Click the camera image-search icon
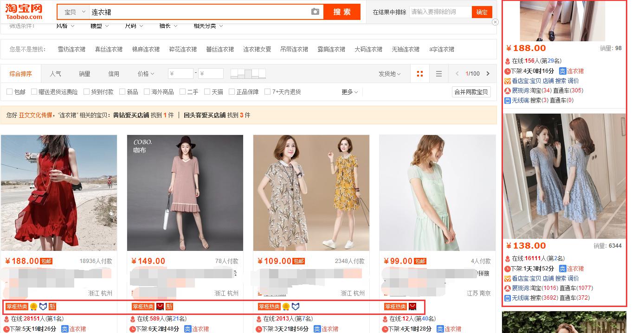 click(x=315, y=12)
